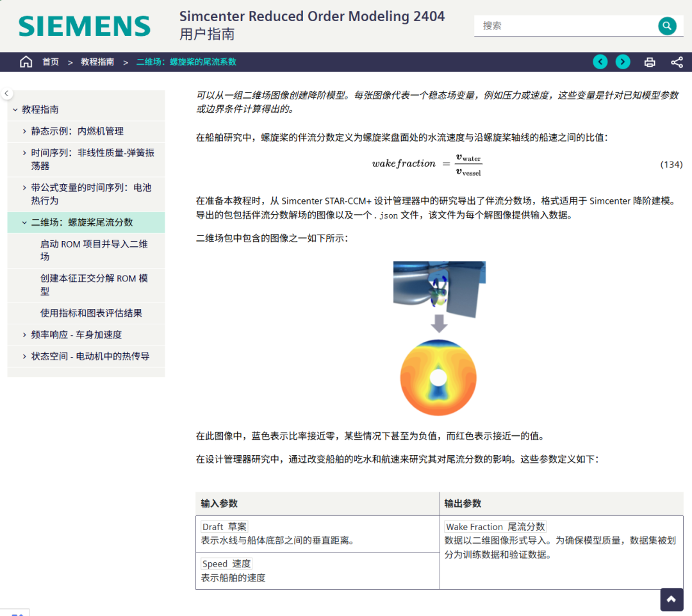Click the Speed 速度 parameter label
This screenshot has height=616, width=692.
click(226, 564)
